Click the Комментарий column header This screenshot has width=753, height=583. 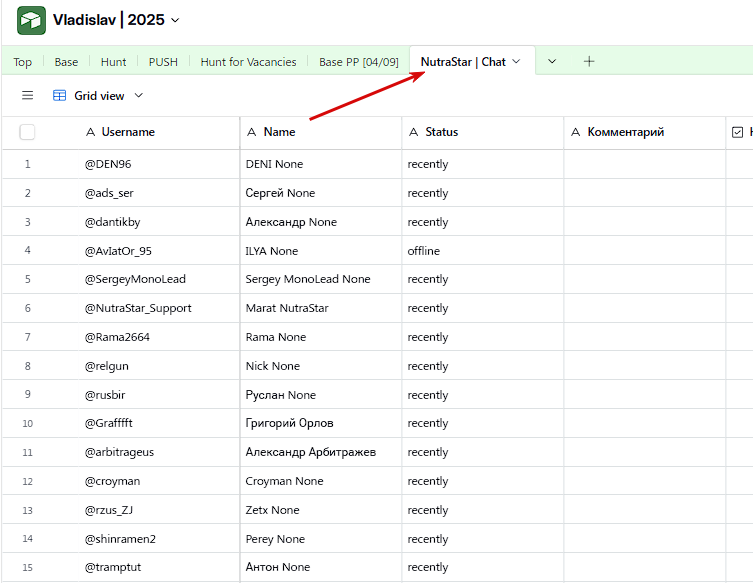[625, 132]
